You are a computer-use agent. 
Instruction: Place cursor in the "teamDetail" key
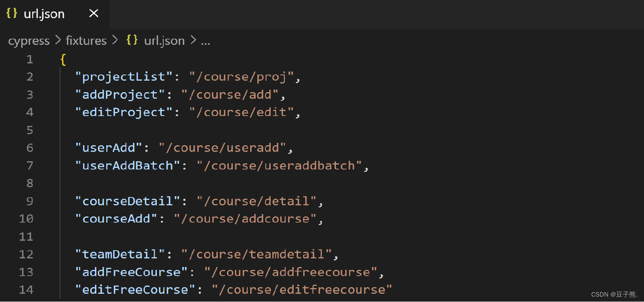coord(120,254)
